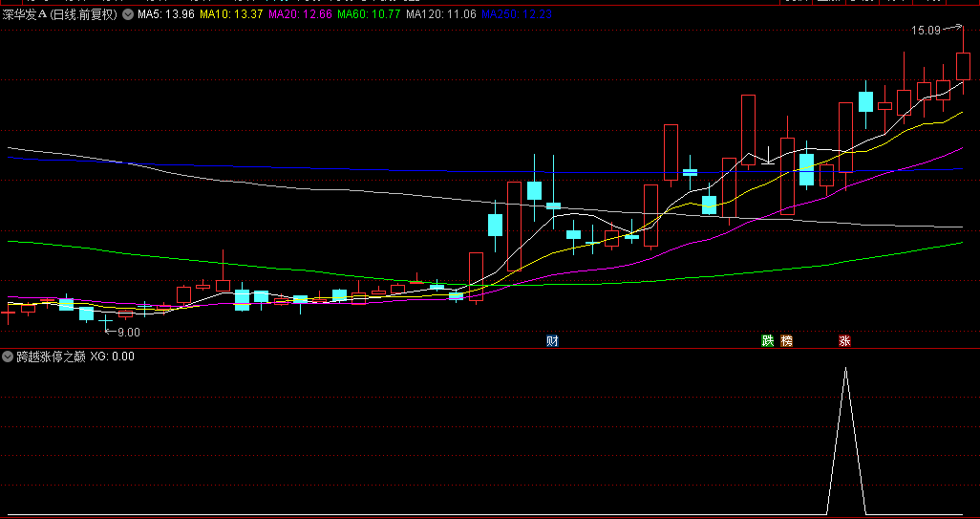Click the green 跌 marker icon

tap(768, 341)
